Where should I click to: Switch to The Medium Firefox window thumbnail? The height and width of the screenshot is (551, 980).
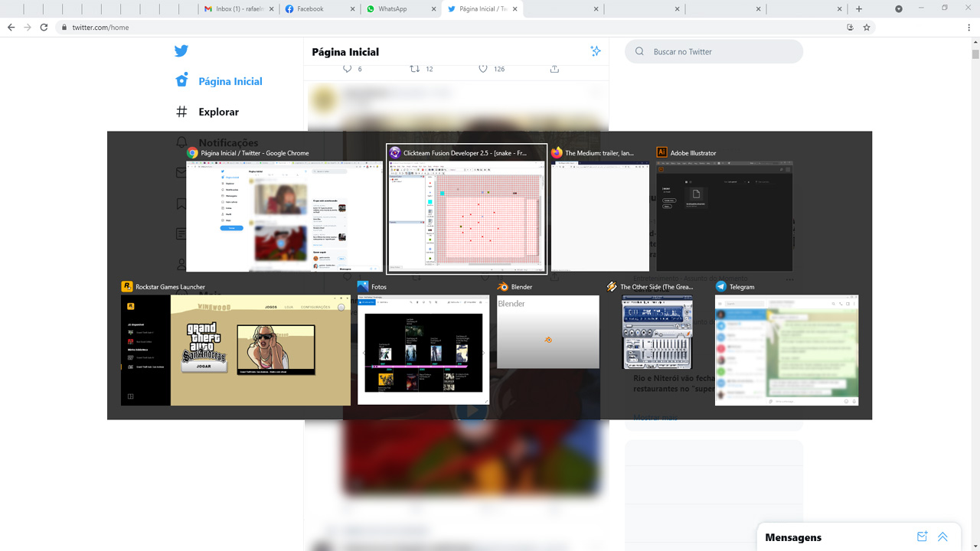pyautogui.click(x=599, y=216)
